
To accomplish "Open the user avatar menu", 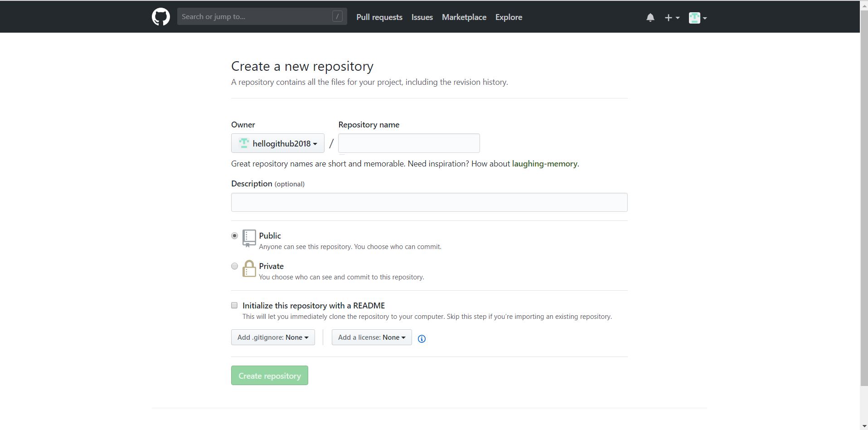I will click(x=698, y=18).
